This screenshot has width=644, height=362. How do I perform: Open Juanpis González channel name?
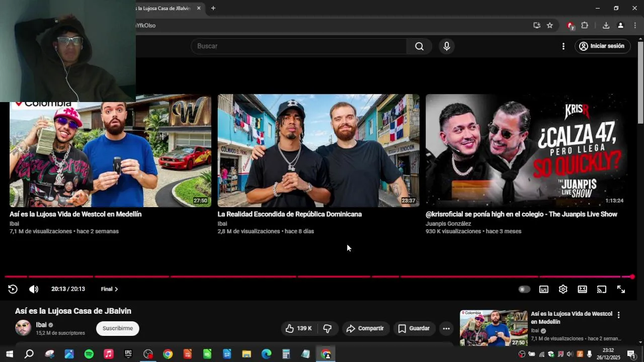448,224
